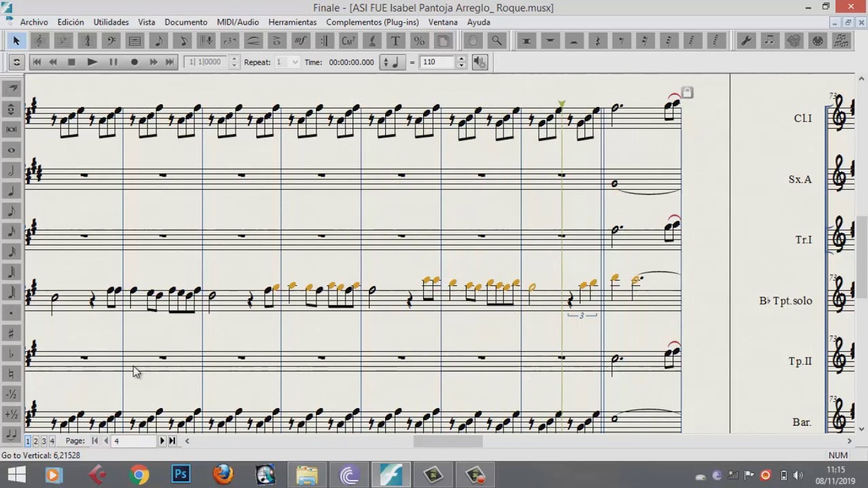868x488 pixels.
Task: Select the Key Signature tool
Action: click(64, 41)
